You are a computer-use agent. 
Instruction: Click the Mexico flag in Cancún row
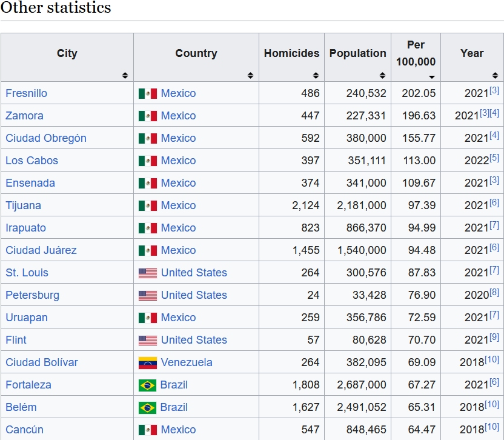pyautogui.click(x=148, y=430)
